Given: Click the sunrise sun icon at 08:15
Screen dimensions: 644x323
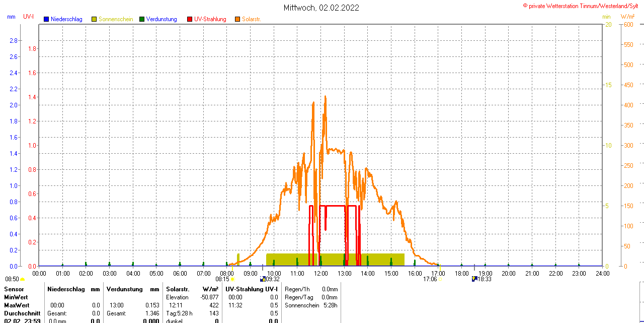Looking at the screenshot, I should click(x=232, y=279).
